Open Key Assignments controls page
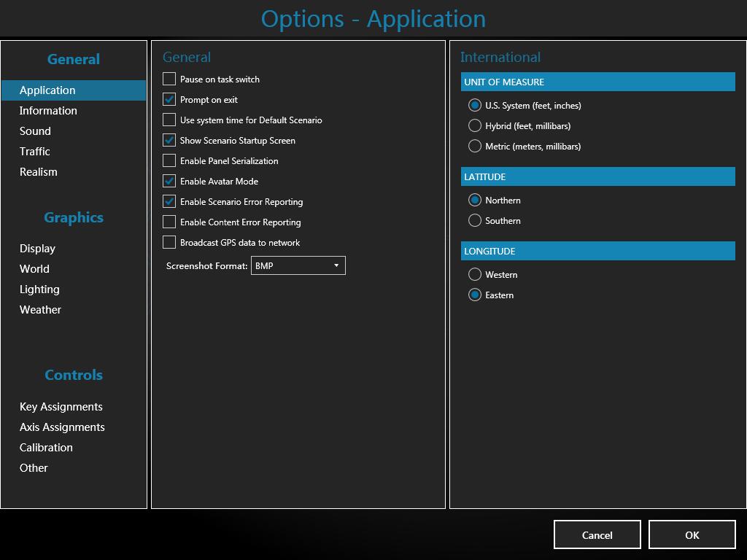747x560 pixels. (61, 407)
